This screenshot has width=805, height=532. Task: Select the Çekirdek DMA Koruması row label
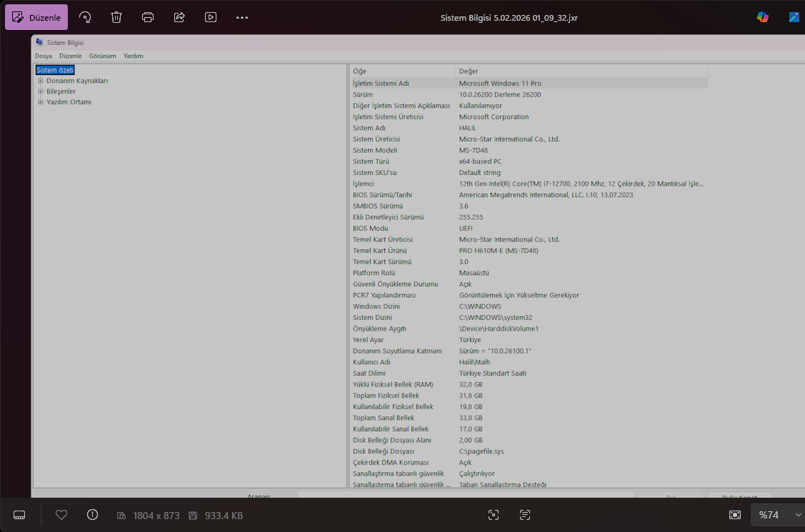click(391, 463)
